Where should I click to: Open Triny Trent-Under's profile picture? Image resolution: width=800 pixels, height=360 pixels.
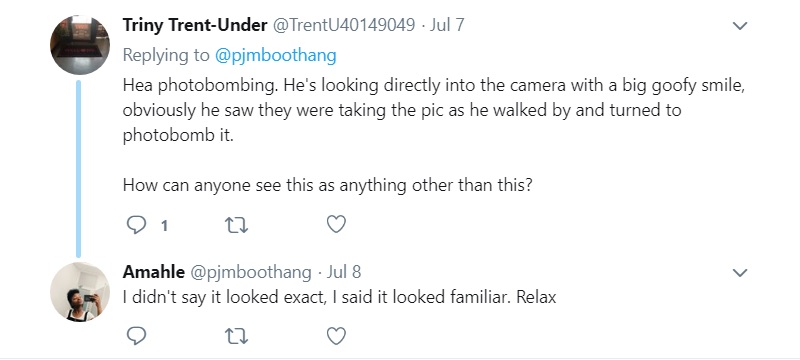click(x=80, y=45)
